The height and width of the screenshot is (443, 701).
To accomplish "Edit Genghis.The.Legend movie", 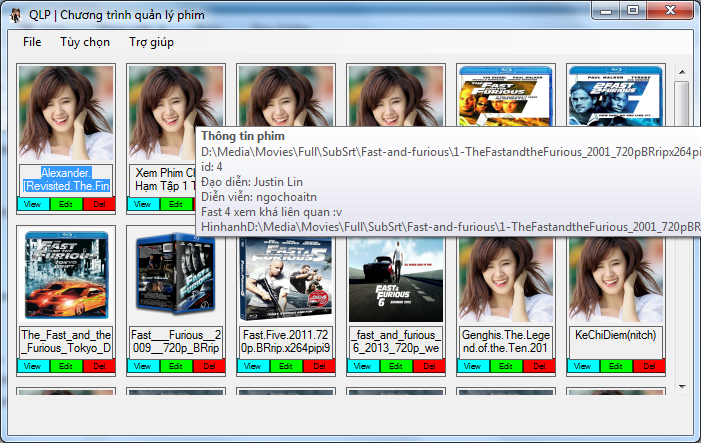I will click(x=506, y=366).
